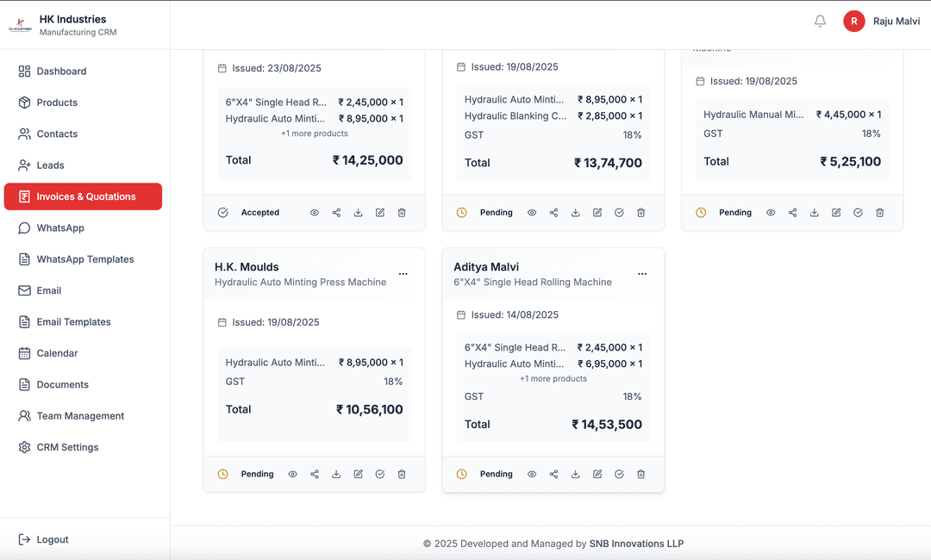This screenshot has height=560, width=931.
Task: Click the Aditya Malvi card title
Action: (x=486, y=267)
